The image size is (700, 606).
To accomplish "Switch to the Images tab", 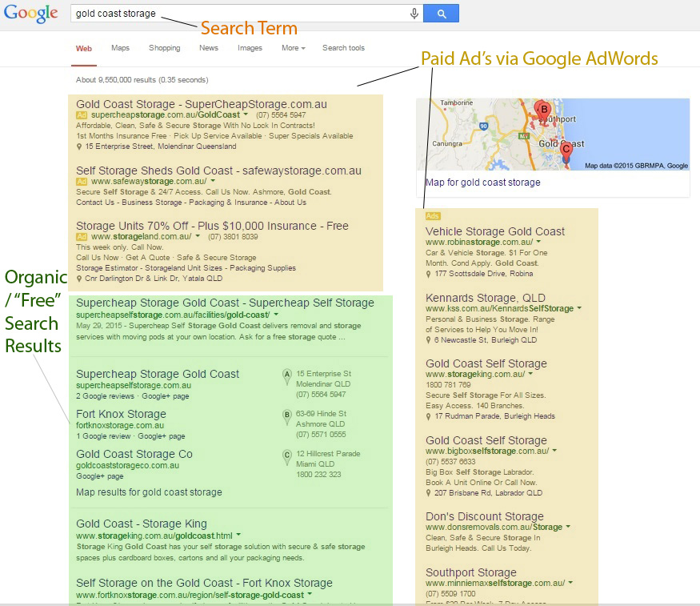I will pos(250,48).
